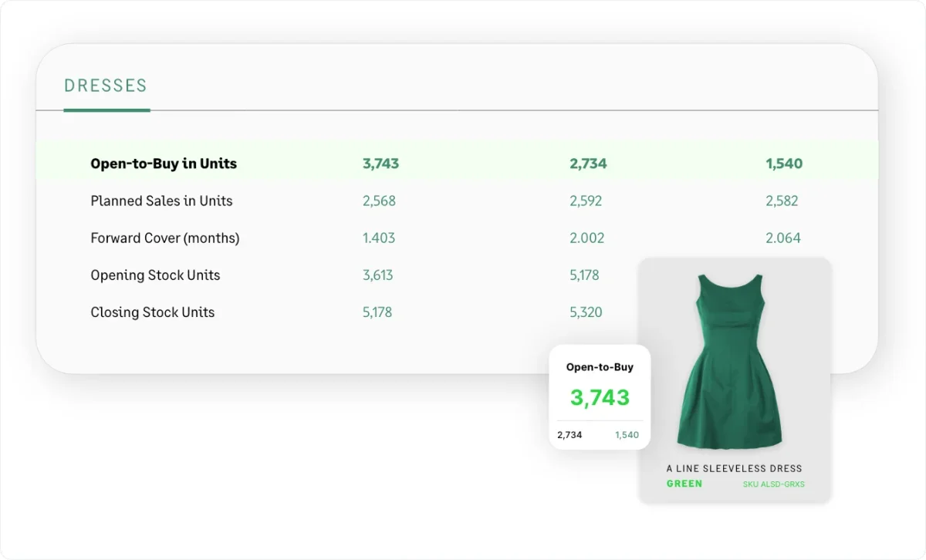Select the Forward Cover (months) label

point(165,238)
